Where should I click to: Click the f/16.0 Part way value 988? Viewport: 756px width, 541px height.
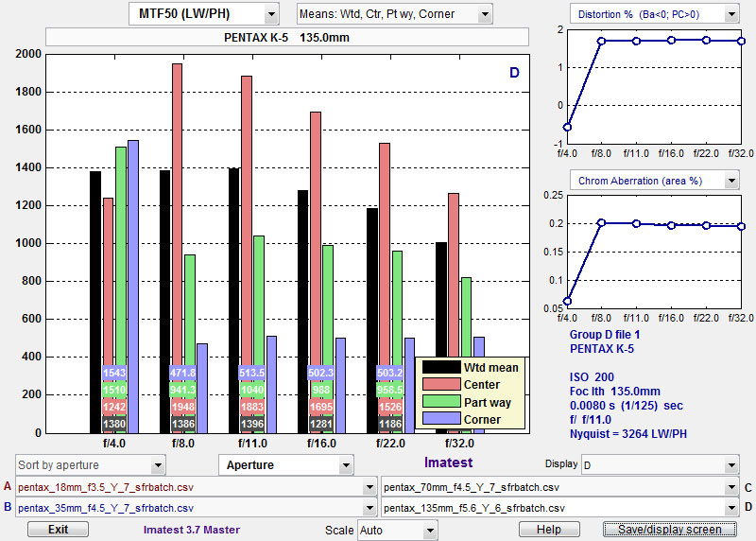click(x=321, y=390)
